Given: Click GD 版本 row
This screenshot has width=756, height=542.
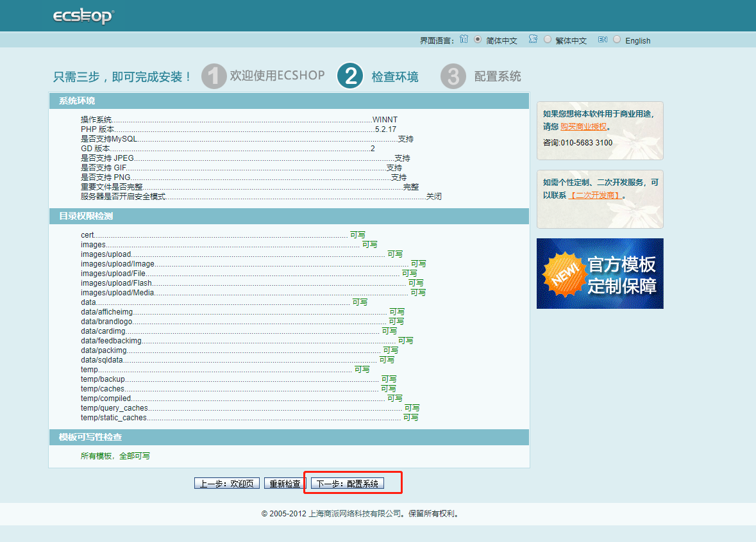Looking at the screenshot, I should tap(228, 149).
